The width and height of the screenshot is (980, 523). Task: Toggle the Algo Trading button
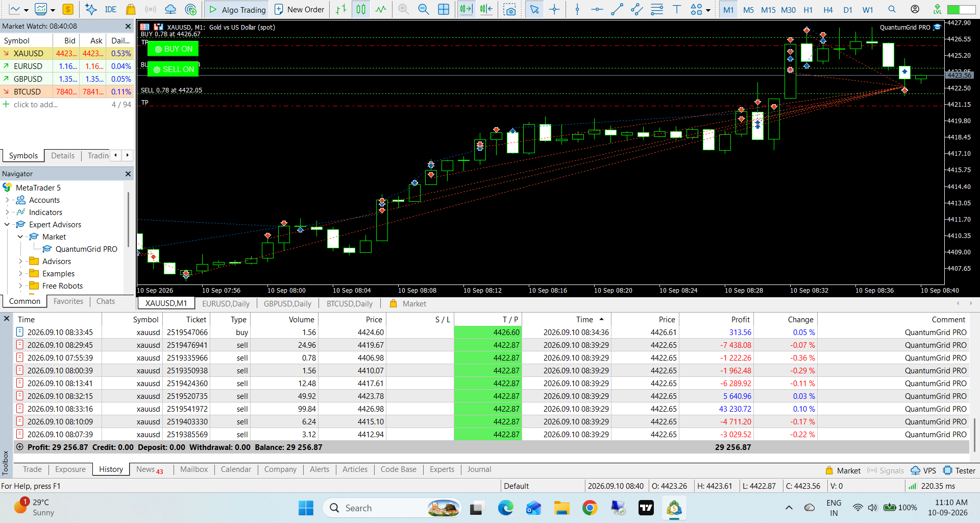pyautogui.click(x=237, y=9)
